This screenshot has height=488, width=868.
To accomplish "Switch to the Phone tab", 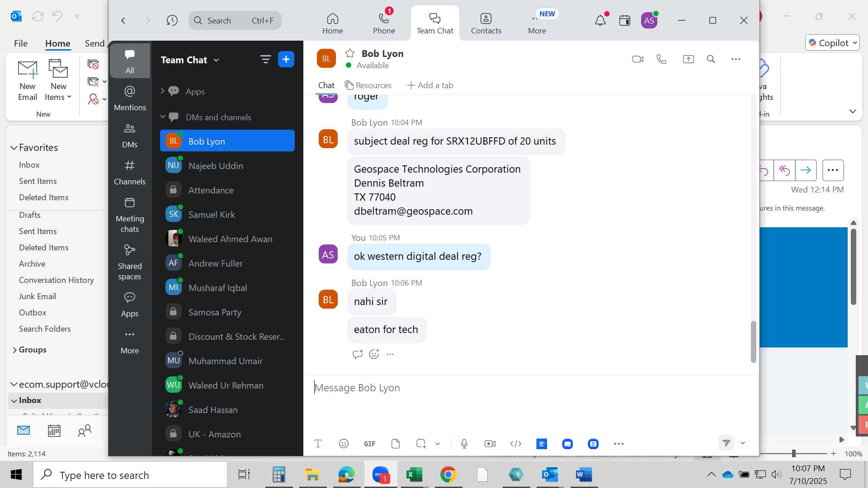I will 384,23.
